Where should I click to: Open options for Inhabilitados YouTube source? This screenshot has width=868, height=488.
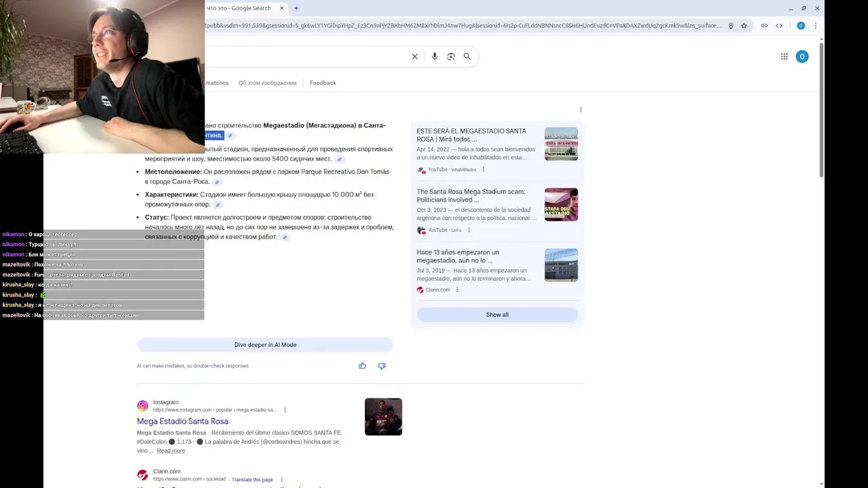pos(484,169)
